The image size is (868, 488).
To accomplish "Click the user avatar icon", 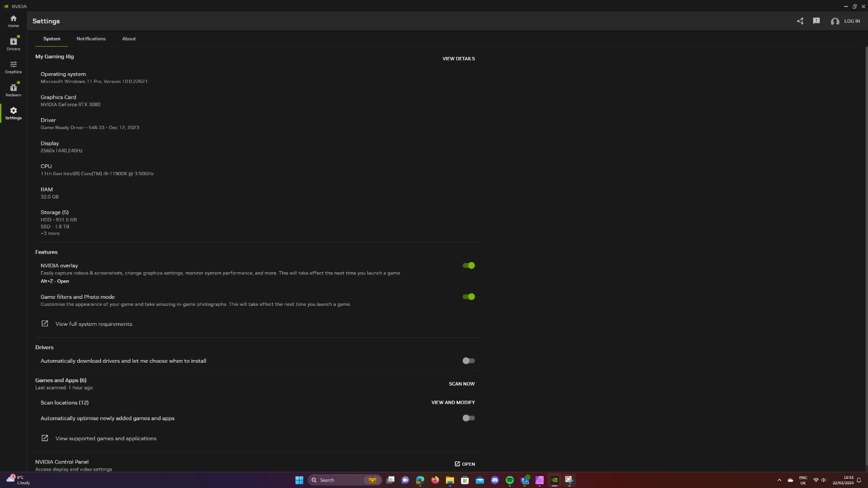I will click(835, 22).
